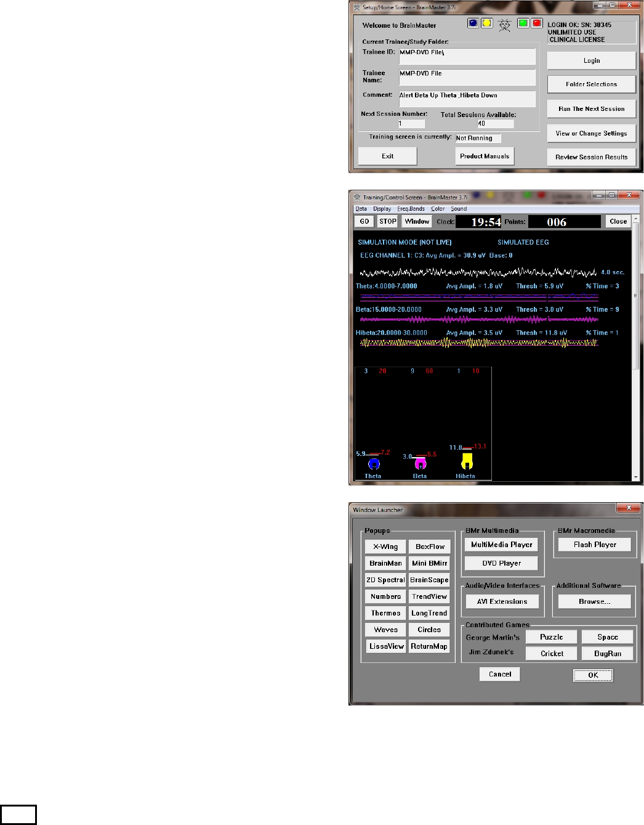The image size is (644, 825).
Task: Open the Sound menu
Action: [x=459, y=209]
